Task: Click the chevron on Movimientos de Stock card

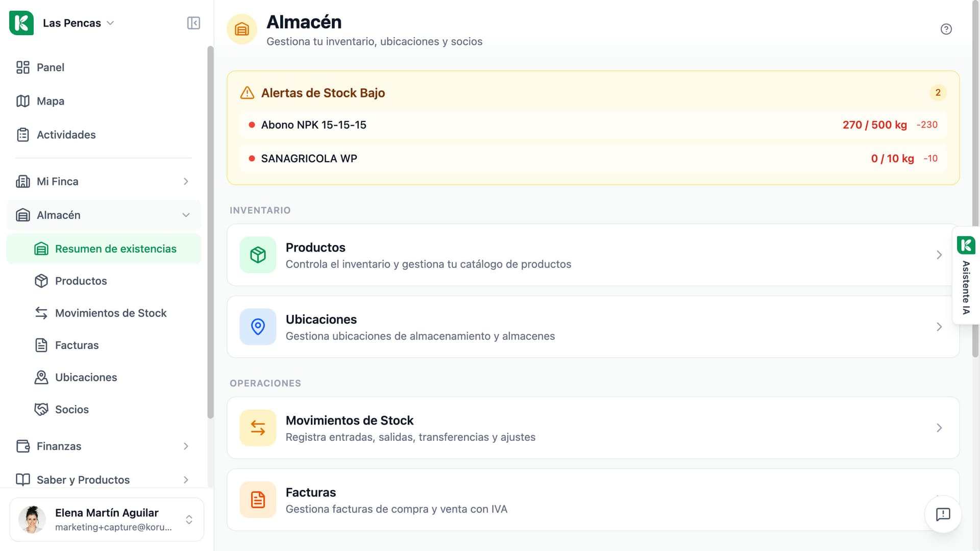Action: point(939,428)
